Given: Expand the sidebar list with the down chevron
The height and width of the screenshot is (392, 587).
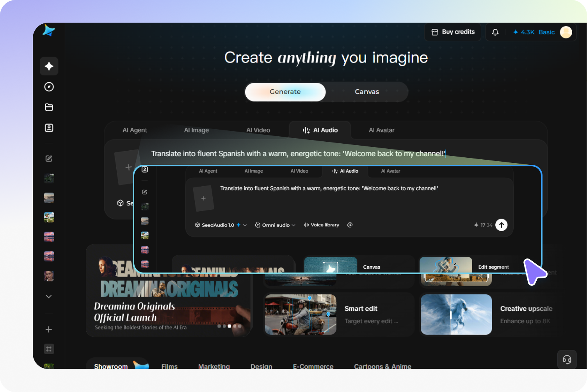Looking at the screenshot, I should pos(49,296).
